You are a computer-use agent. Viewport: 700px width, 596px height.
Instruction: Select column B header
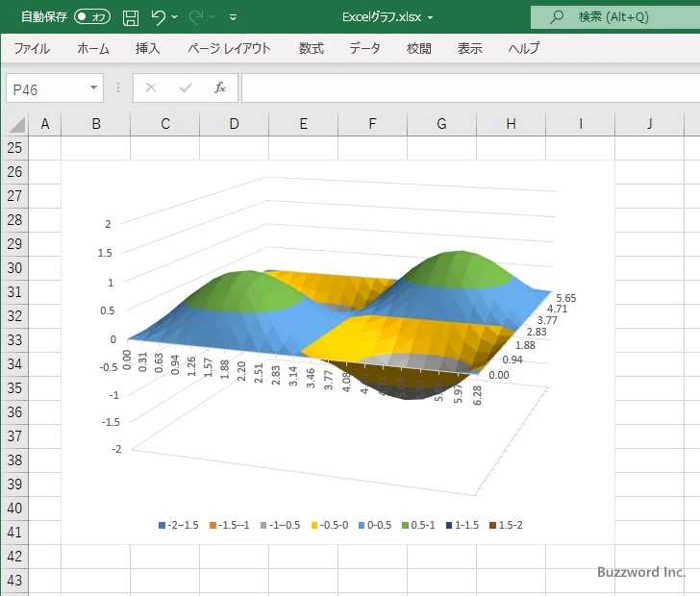[x=96, y=124]
